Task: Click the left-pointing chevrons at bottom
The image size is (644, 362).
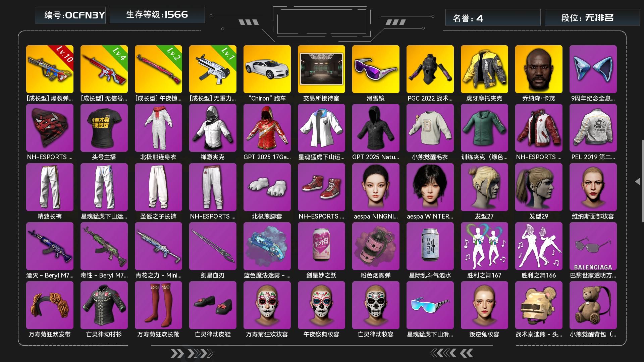Action: [x=452, y=353]
